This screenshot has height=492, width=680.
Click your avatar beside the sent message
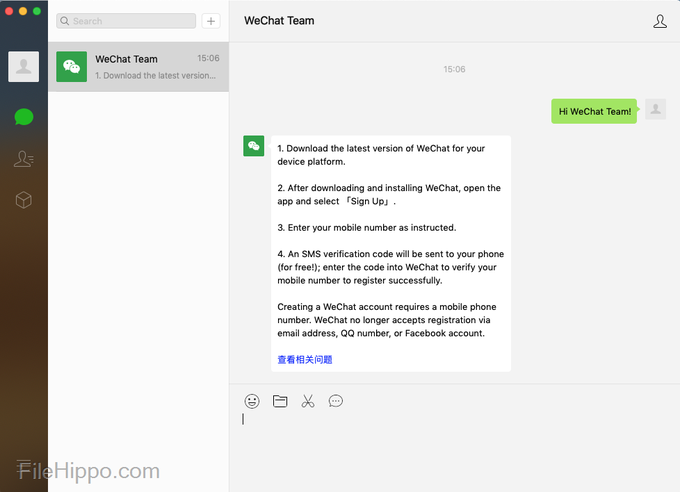click(655, 109)
